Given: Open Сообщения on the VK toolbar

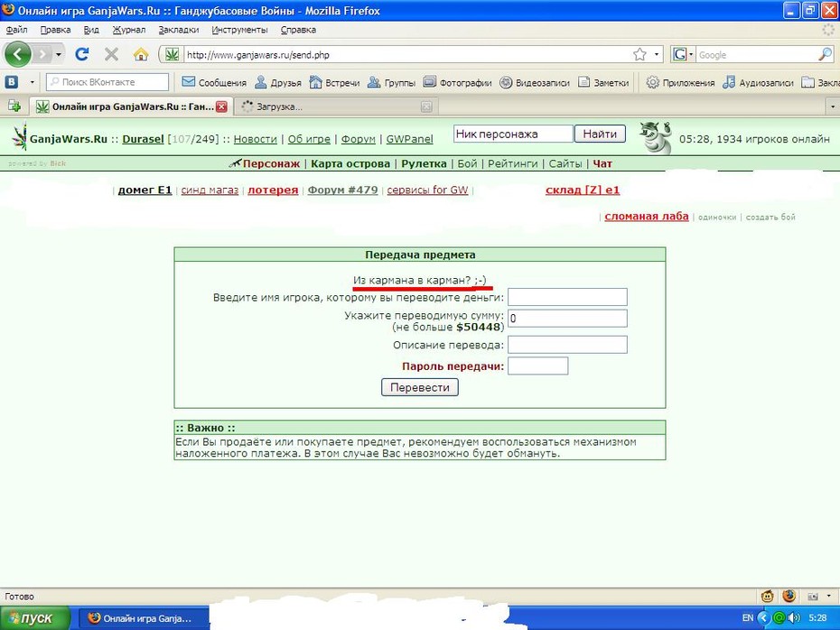Looking at the screenshot, I should click(x=214, y=82).
